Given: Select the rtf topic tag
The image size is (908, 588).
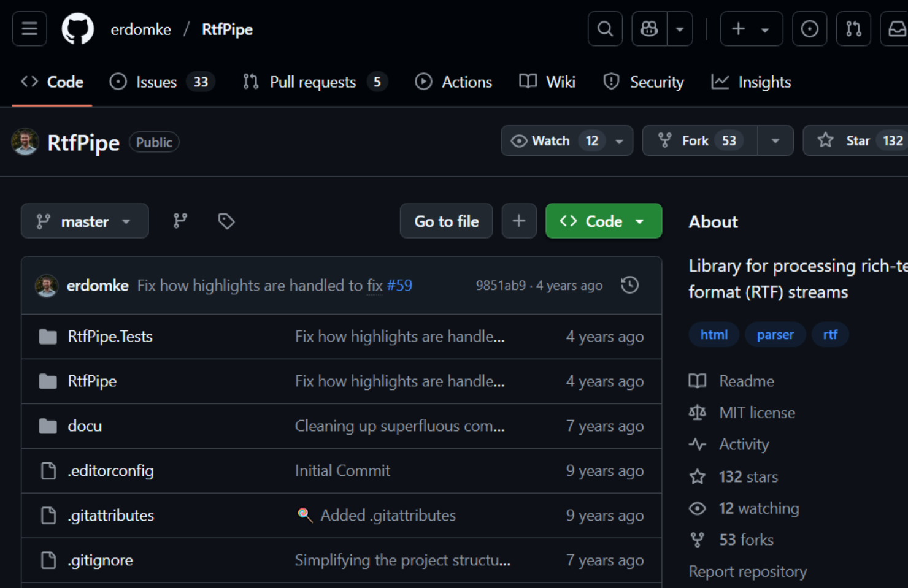Looking at the screenshot, I should click(830, 334).
